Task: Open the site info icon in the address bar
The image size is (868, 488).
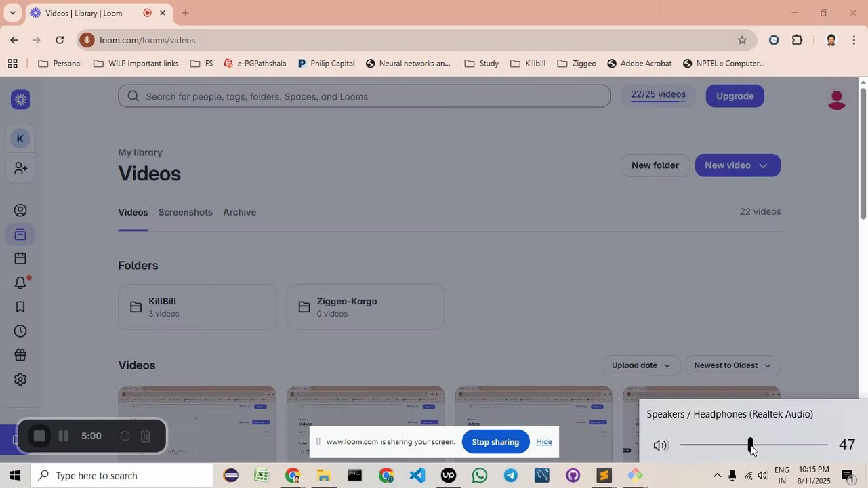Action: click(87, 40)
